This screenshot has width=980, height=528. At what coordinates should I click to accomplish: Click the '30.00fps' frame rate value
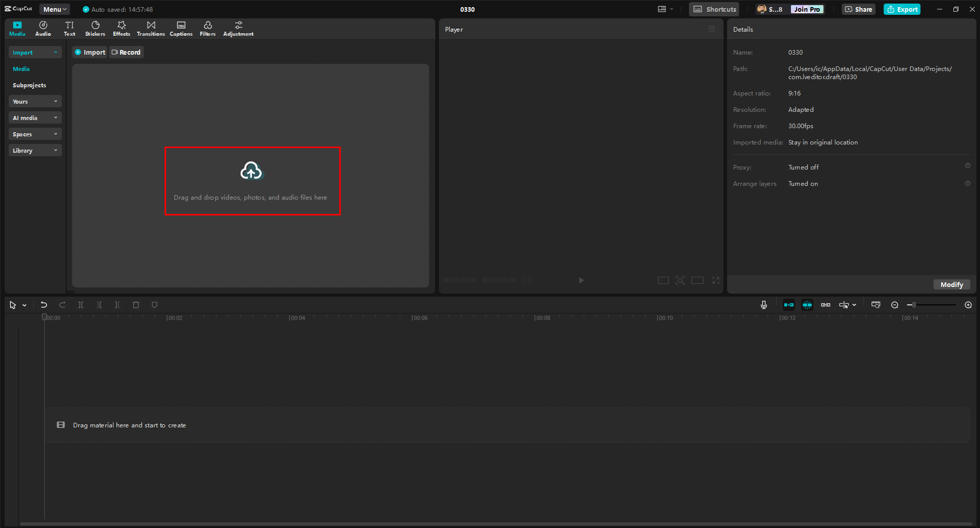click(801, 126)
